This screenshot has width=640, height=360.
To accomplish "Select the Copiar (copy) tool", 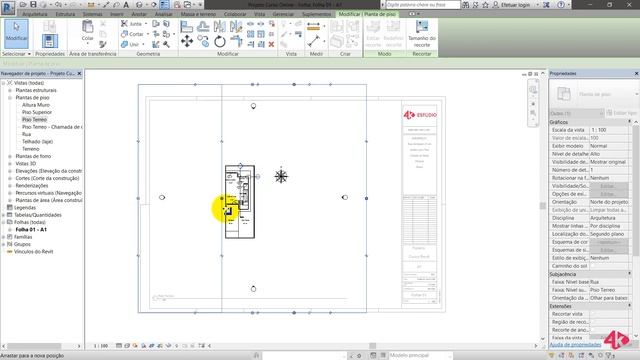I will pos(203,41).
